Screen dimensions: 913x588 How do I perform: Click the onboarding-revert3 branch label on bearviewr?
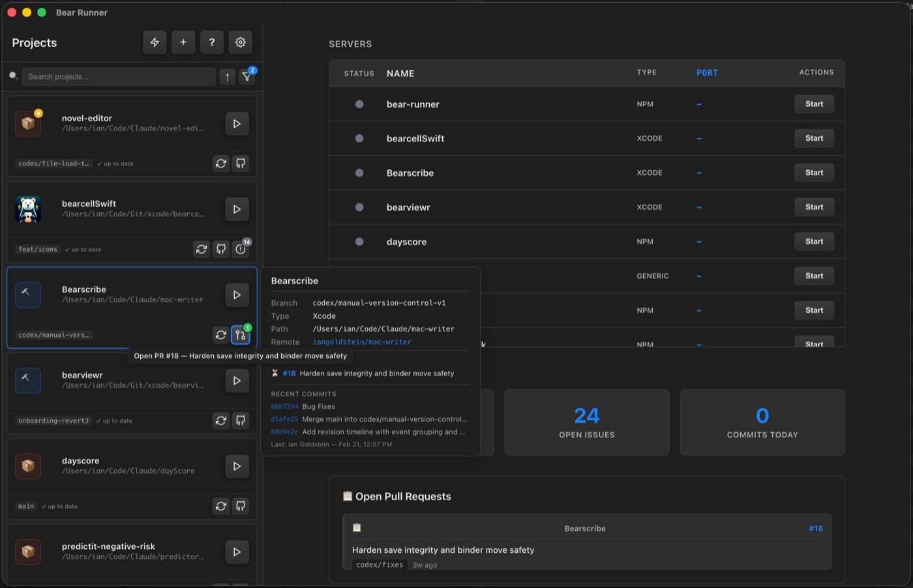click(37, 420)
